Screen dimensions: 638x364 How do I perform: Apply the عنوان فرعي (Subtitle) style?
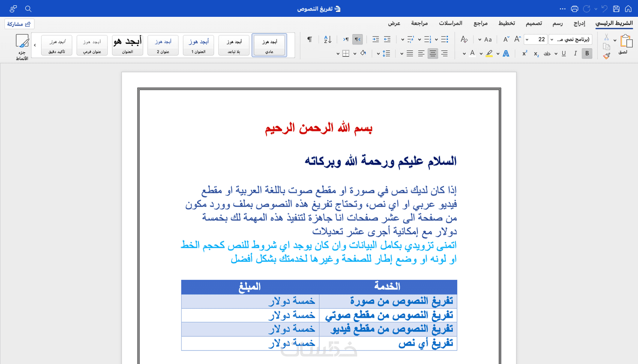click(92, 45)
